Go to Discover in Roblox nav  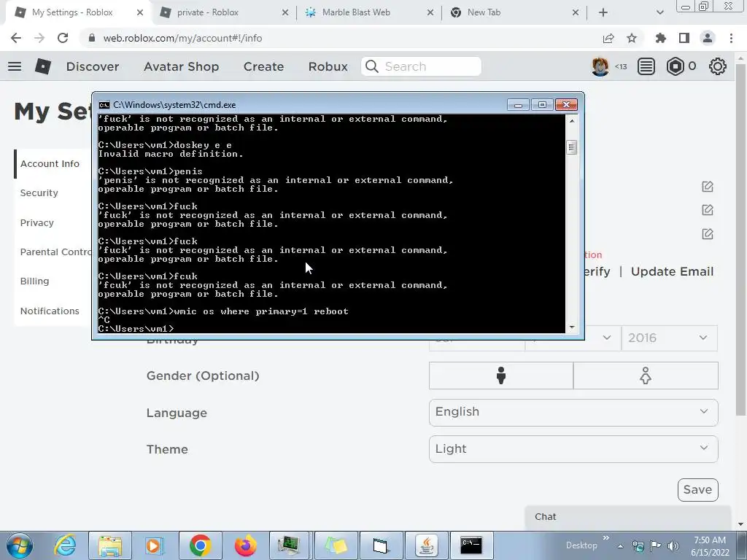click(93, 66)
